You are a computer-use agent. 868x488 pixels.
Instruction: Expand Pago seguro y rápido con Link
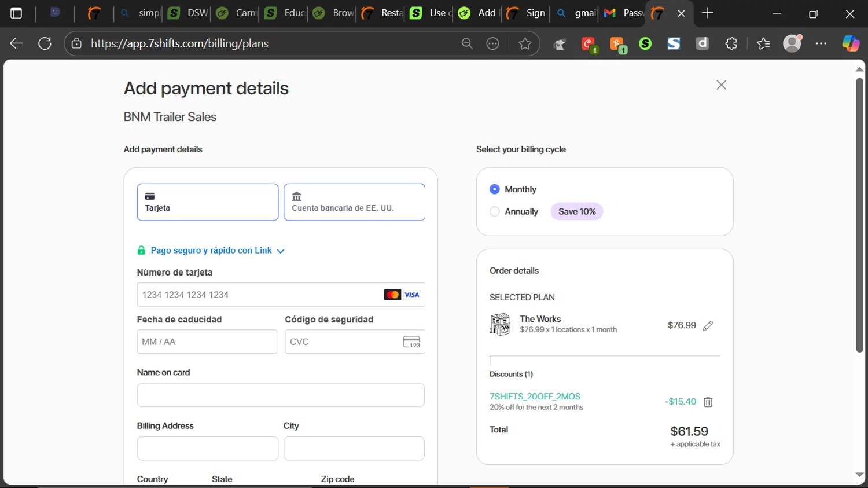click(218, 251)
